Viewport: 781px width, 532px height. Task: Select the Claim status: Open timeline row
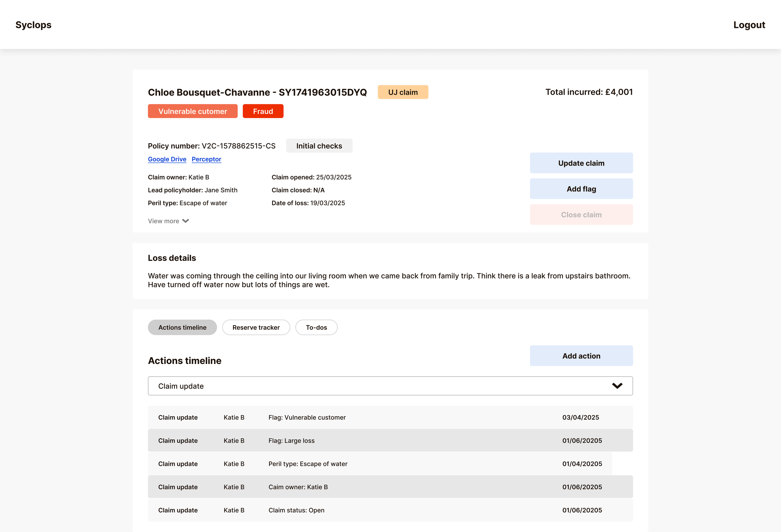pyautogui.click(x=390, y=510)
